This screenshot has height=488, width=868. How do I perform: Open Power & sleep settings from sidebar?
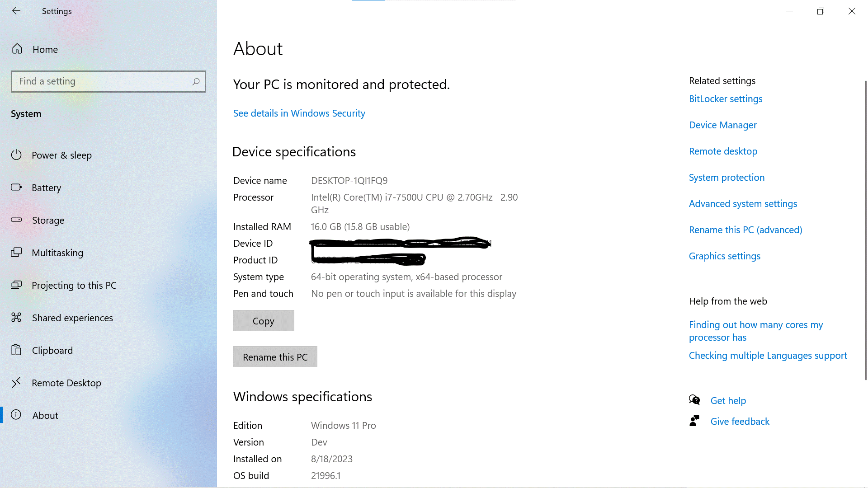(x=17, y=155)
